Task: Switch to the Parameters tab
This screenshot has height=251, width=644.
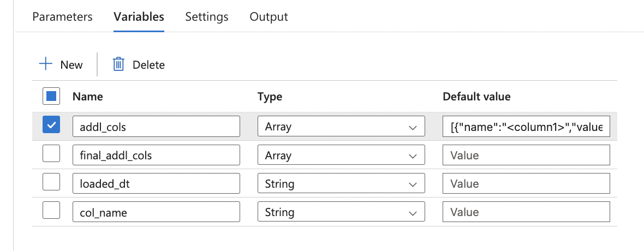Action: pos(62,16)
